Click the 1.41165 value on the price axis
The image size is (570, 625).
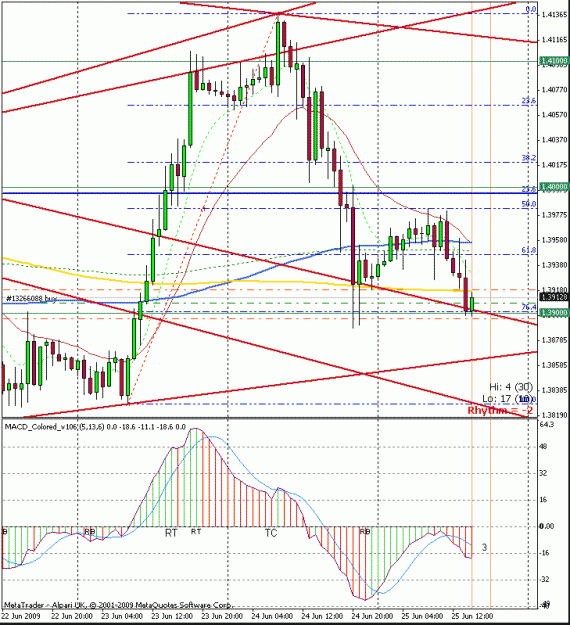pos(554,40)
